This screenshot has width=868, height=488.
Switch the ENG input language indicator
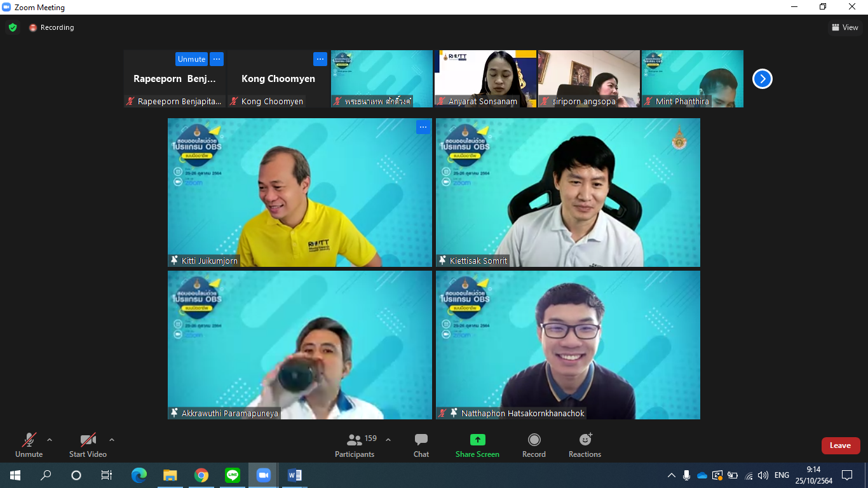782,475
